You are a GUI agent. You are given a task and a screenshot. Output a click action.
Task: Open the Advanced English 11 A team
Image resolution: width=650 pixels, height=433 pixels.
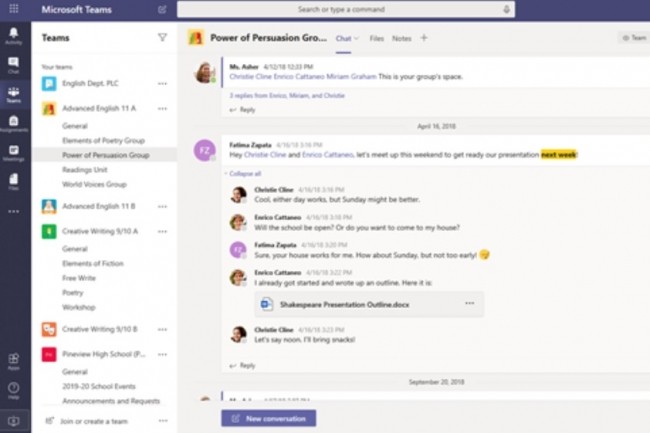[99, 108]
